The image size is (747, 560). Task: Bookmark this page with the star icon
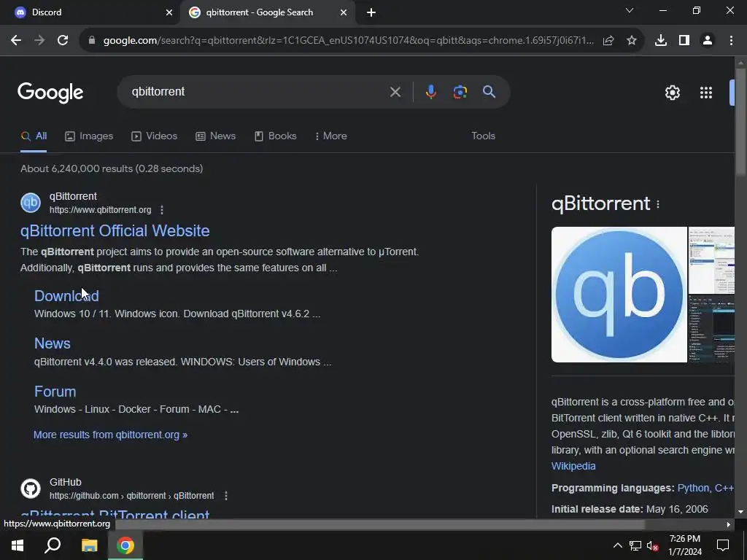coord(632,41)
